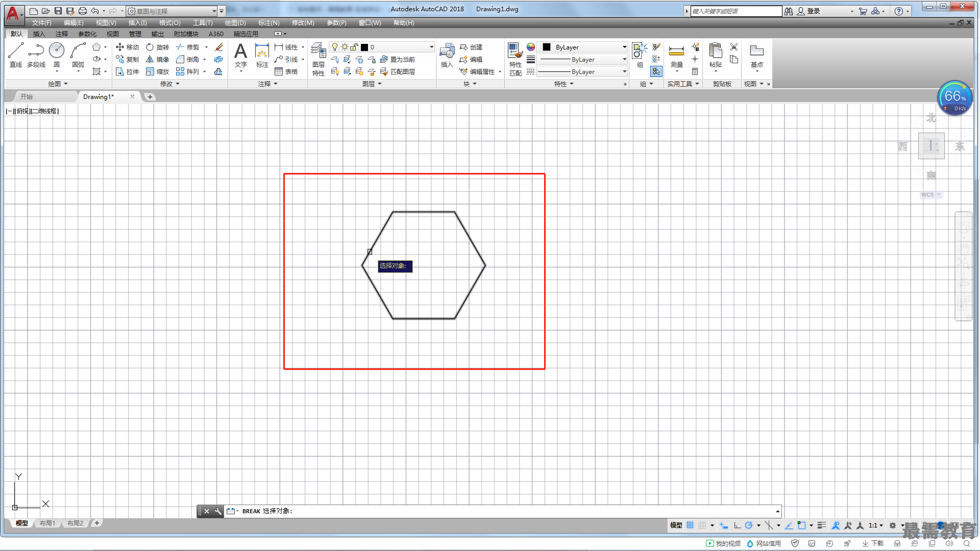Switch to the 布局1 layout tab
Viewport: 980px width, 551px height.
coord(47,523)
